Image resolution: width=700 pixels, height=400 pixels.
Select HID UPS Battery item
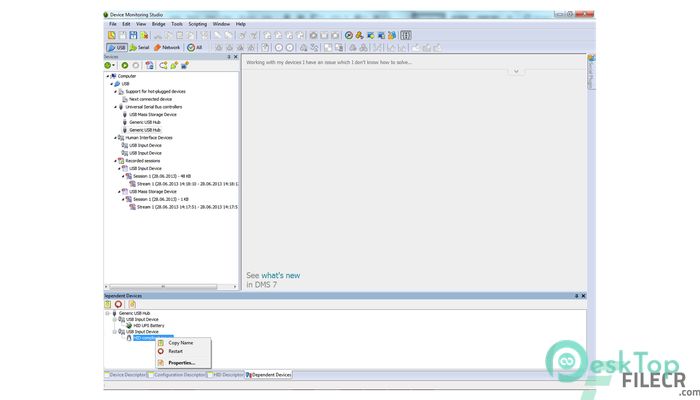[x=149, y=326]
